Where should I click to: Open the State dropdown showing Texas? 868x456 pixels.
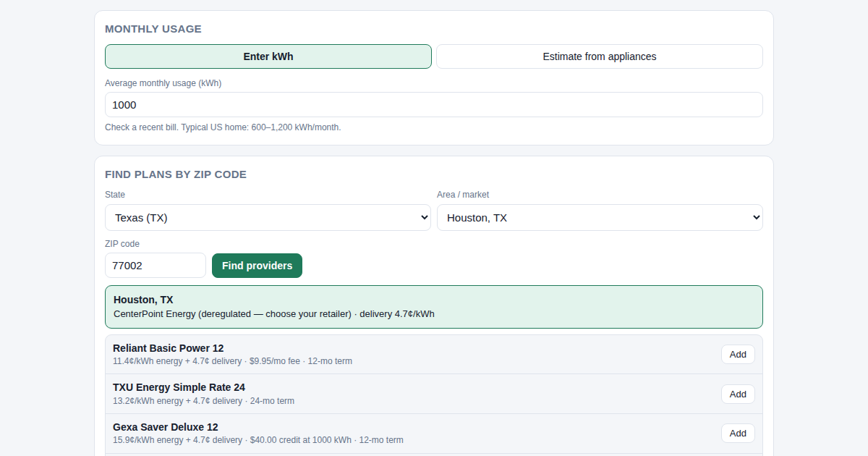(268, 217)
